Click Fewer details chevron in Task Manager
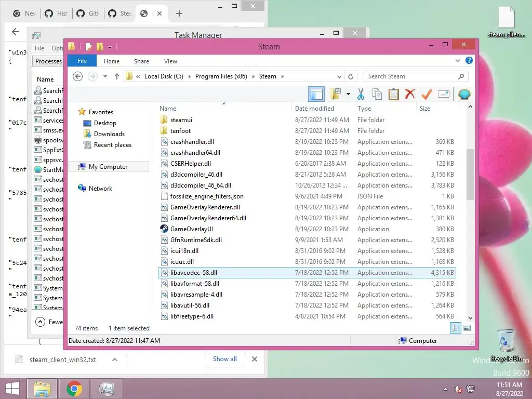532x399 pixels. (x=40, y=322)
